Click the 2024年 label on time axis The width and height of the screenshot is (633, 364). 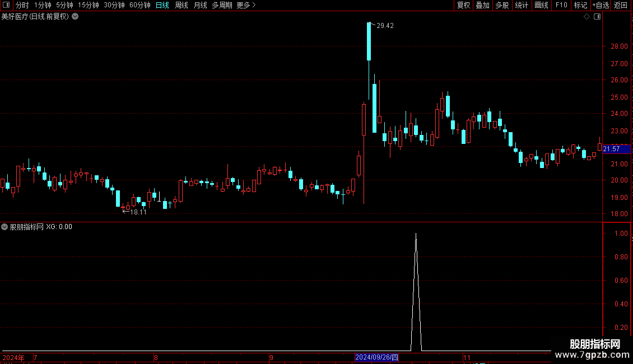click(13, 358)
